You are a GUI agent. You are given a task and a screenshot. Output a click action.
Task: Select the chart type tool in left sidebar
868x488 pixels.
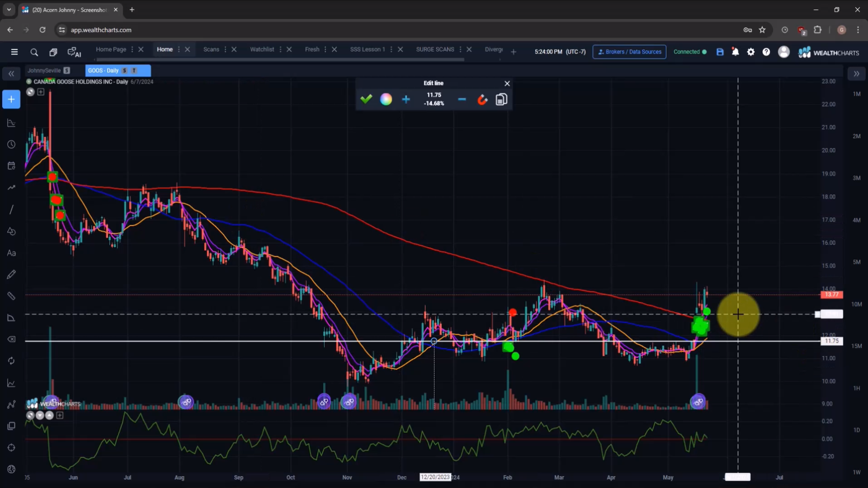[11, 123]
